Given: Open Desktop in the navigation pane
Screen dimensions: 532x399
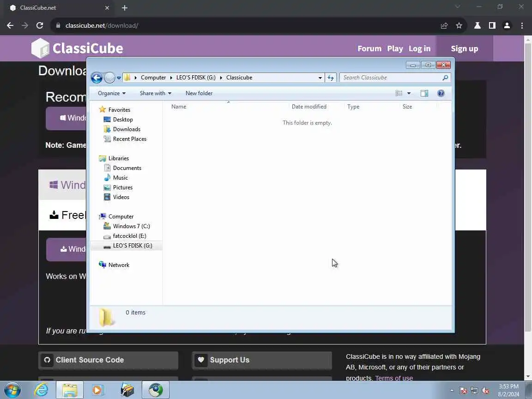Looking at the screenshot, I should pos(123,120).
